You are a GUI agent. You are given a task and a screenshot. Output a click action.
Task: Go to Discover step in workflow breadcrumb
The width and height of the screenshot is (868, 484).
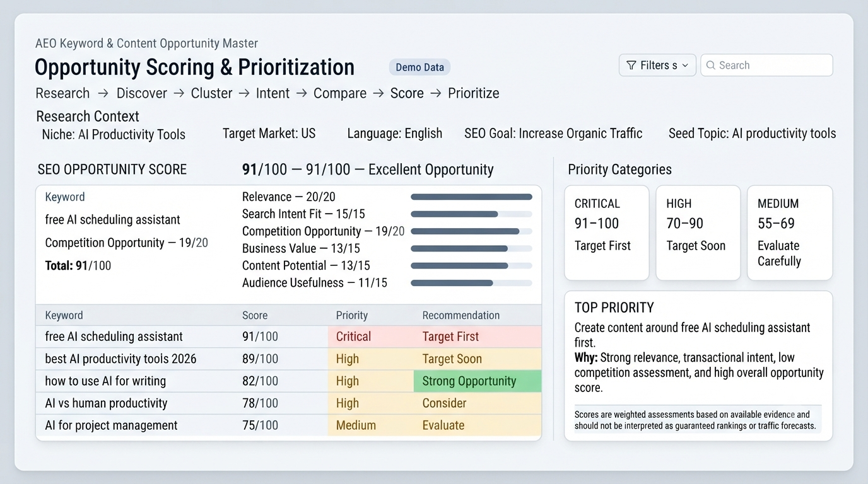click(142, 93)
